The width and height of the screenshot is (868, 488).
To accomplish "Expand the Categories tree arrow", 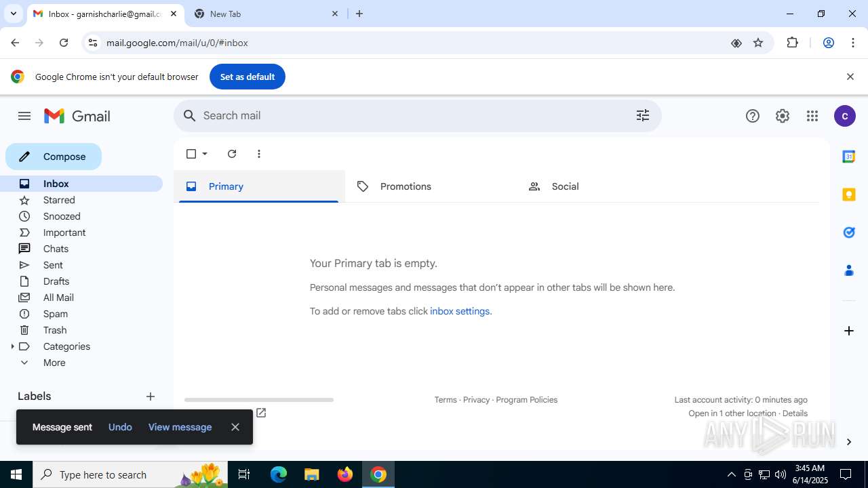I will click(12, 346).
